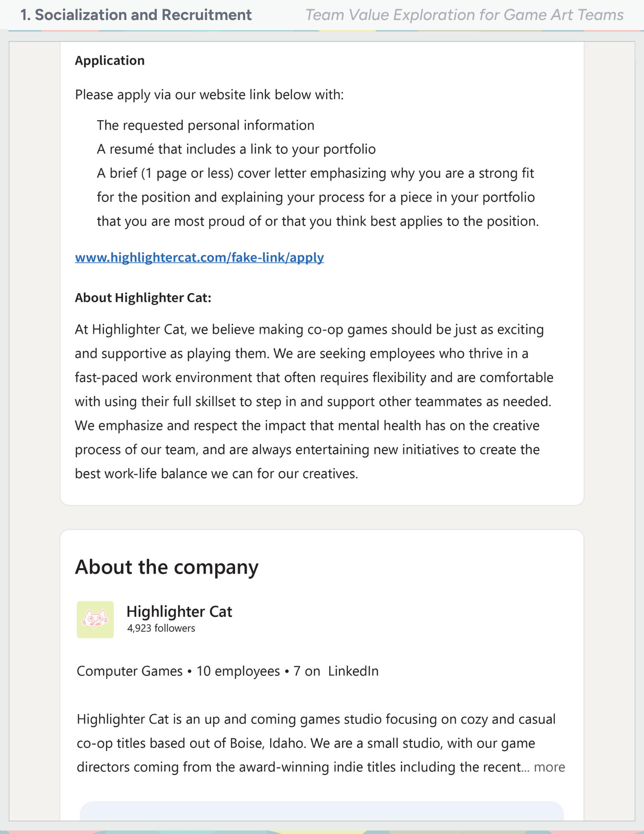Select the "Application" section heading
The image size is (644, 834).
point(110,60)
